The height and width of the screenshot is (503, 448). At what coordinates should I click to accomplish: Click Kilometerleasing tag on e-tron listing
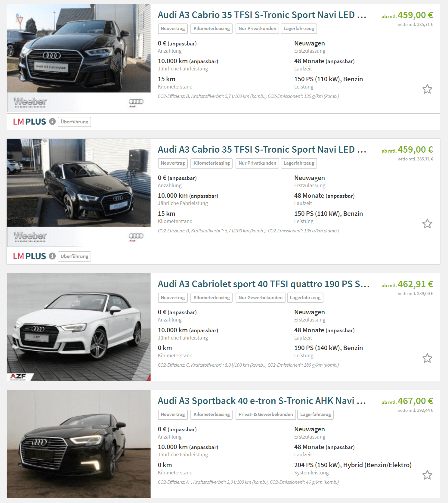coord(212,415)
